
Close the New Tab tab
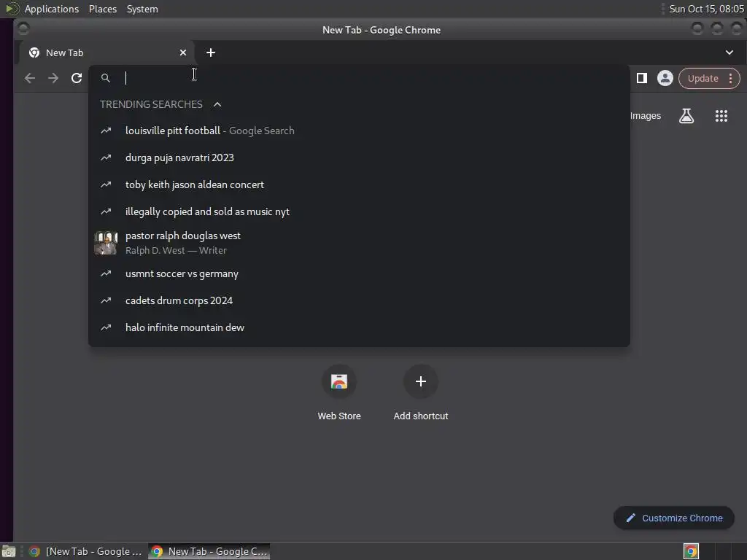[183, 52]
